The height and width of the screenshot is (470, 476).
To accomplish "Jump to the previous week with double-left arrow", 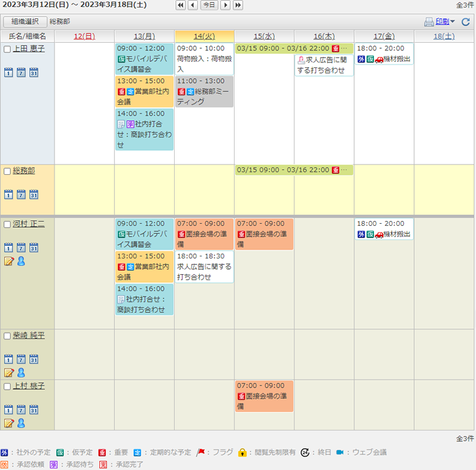I will pyautogui.click(x=180, y=5).
